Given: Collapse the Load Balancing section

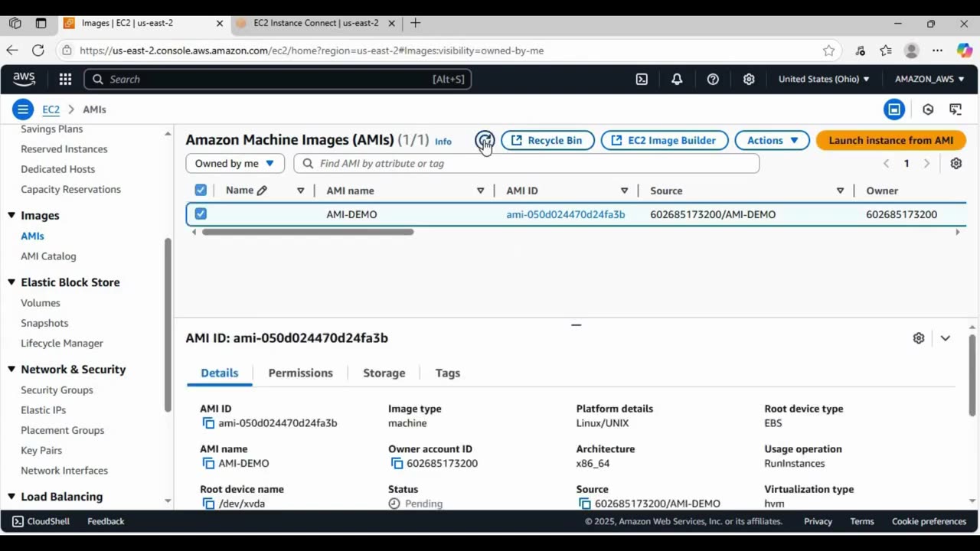Looking at the screenshot, I should [11, 497].
